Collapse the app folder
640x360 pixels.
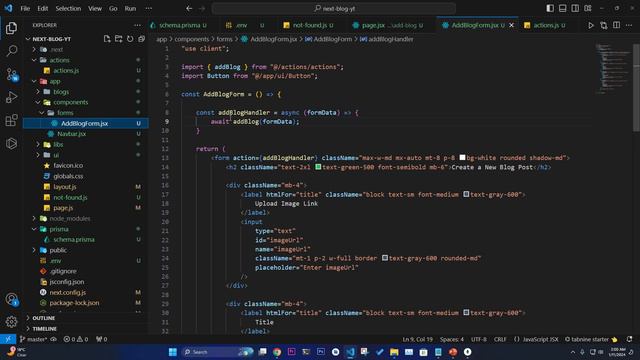click(34, 81)
